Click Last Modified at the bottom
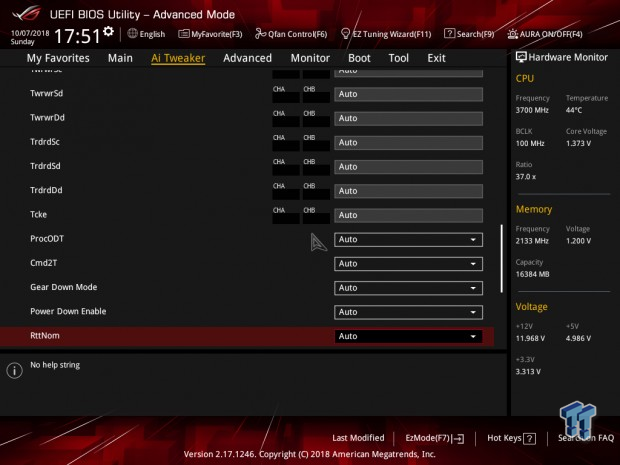620x465 pixels. (x=358, y=438)
